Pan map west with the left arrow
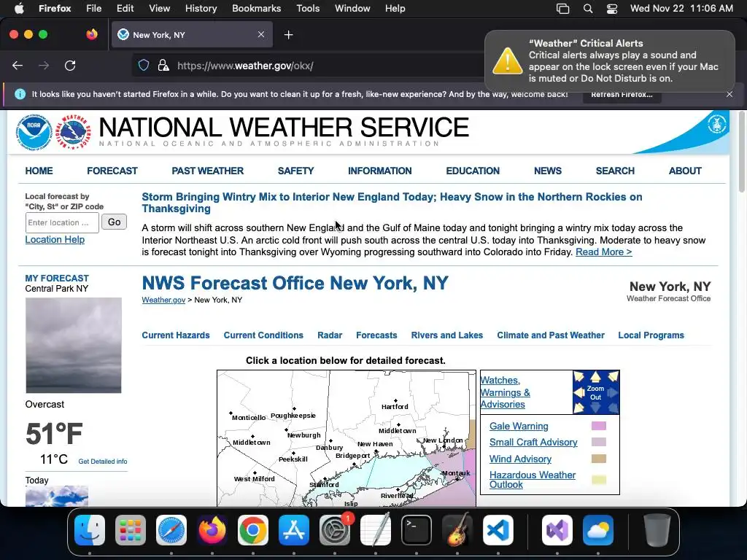The width and height of the screenshot is (747, 560). coord(578,393)
